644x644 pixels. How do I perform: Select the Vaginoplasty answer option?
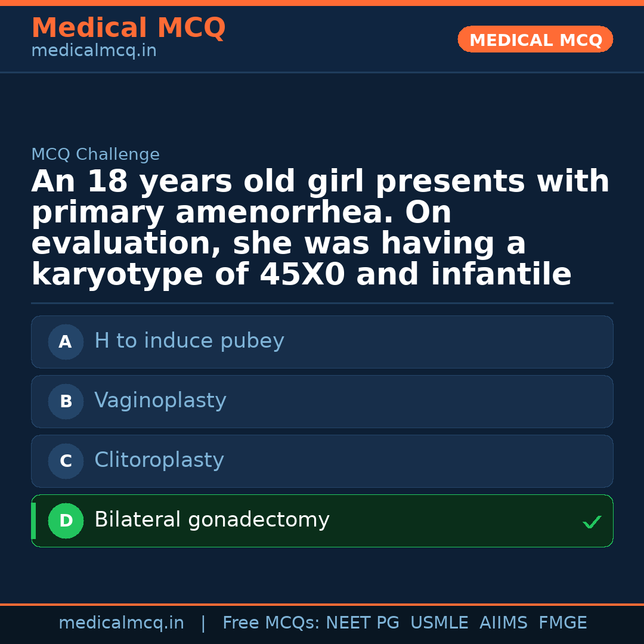click(160, 401)
